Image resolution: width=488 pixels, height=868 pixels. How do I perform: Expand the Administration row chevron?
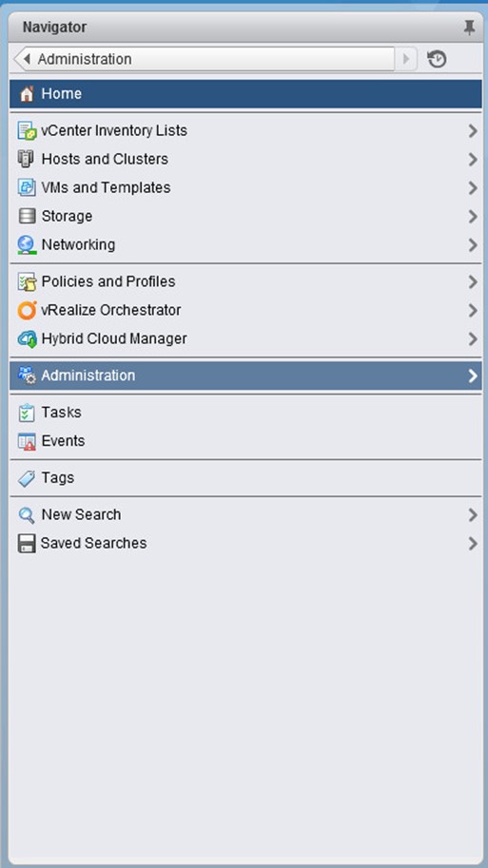473,376
